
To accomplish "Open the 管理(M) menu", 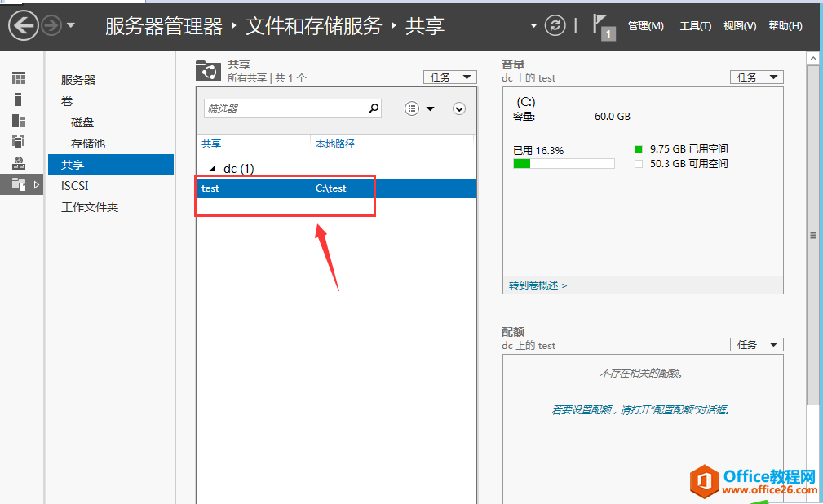I will [645, 26].
